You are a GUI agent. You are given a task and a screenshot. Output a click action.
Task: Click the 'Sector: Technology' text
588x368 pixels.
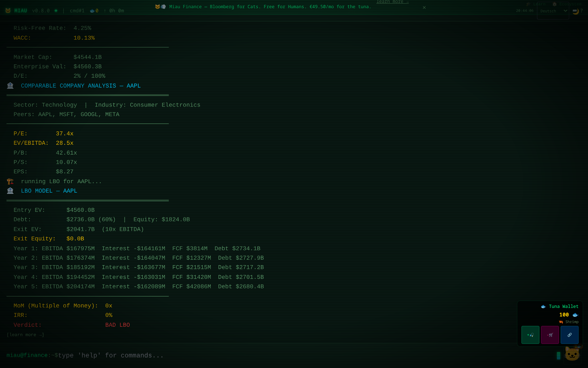[45, 105]
